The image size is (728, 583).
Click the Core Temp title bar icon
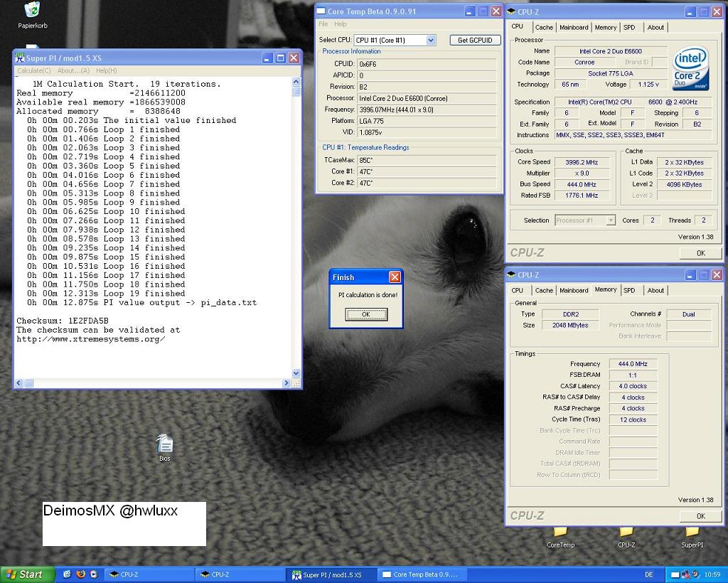click(321, 11)
